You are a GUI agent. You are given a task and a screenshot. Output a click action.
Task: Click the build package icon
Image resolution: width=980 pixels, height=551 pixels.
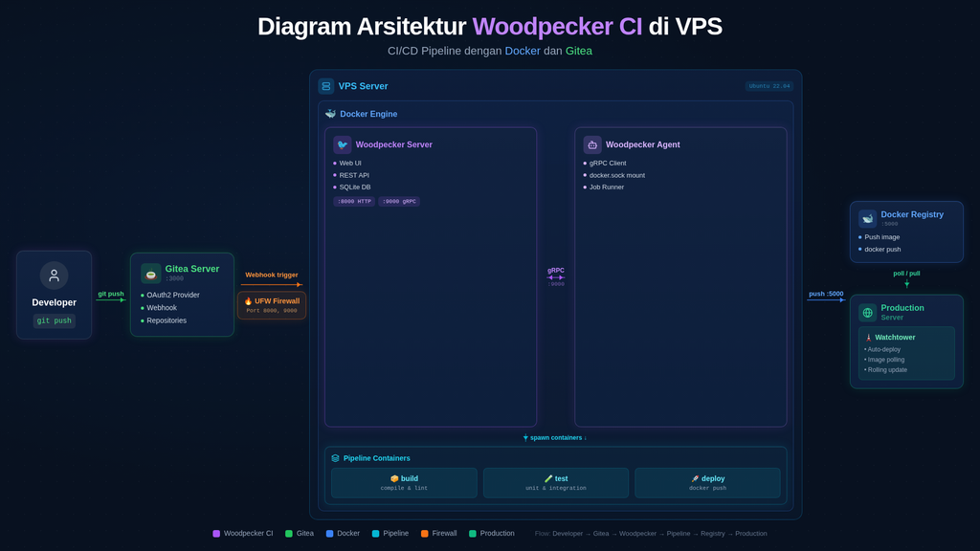(393, 478)
